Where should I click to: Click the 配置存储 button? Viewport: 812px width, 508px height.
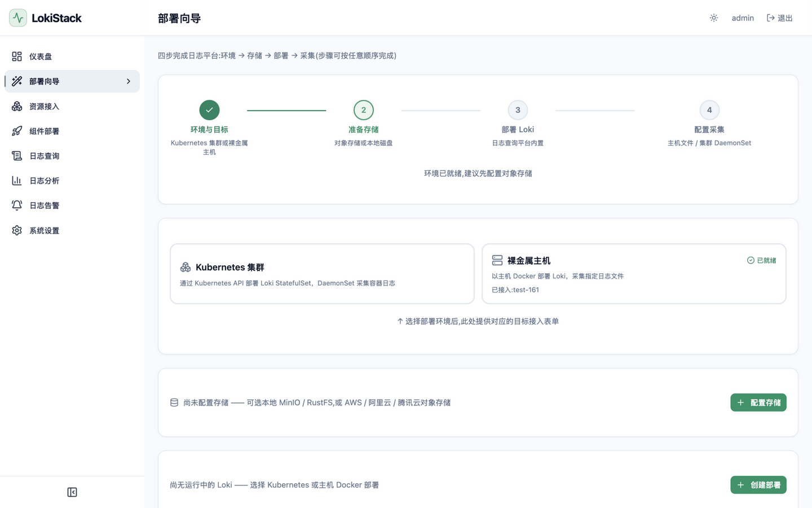pos(758,402)
